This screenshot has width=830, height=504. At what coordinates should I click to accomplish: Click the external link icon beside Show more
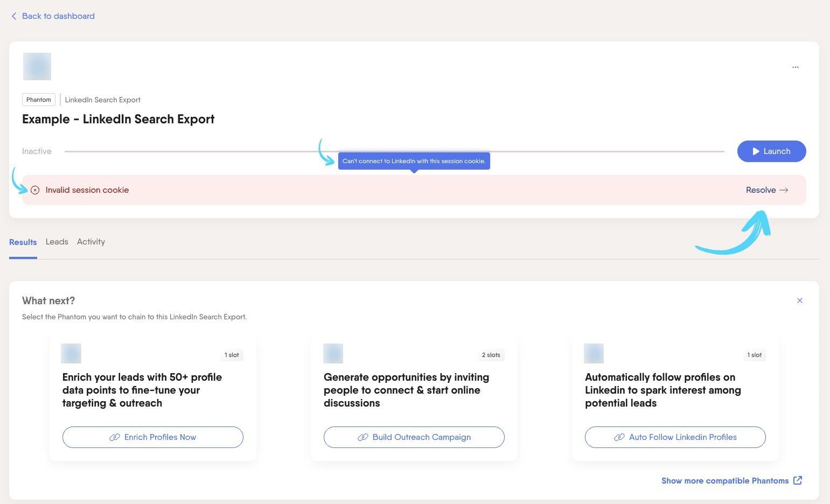point(798,480)
